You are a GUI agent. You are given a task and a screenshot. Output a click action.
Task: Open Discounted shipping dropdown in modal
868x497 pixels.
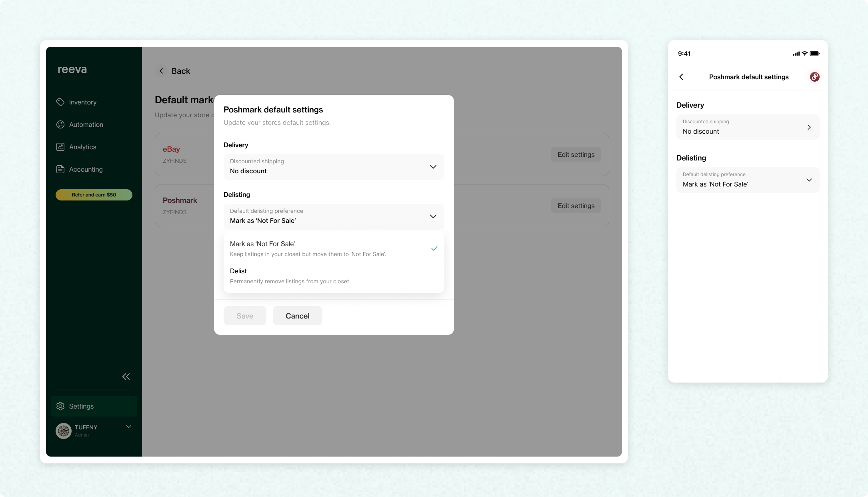pos(334,166)
